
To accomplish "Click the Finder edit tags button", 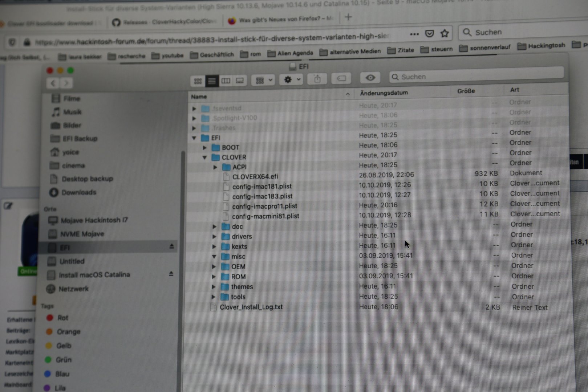I will (x=341, y=78).
